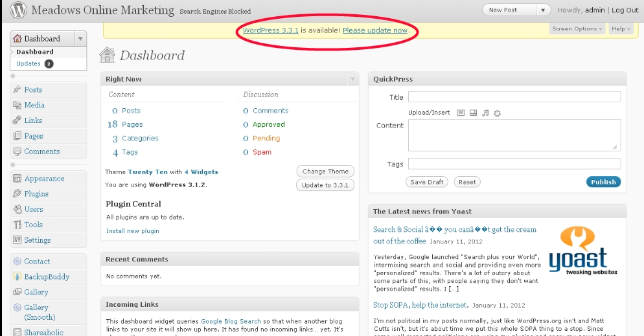
Task: Expand Screen Options panel
Action: tap(577, 28)
